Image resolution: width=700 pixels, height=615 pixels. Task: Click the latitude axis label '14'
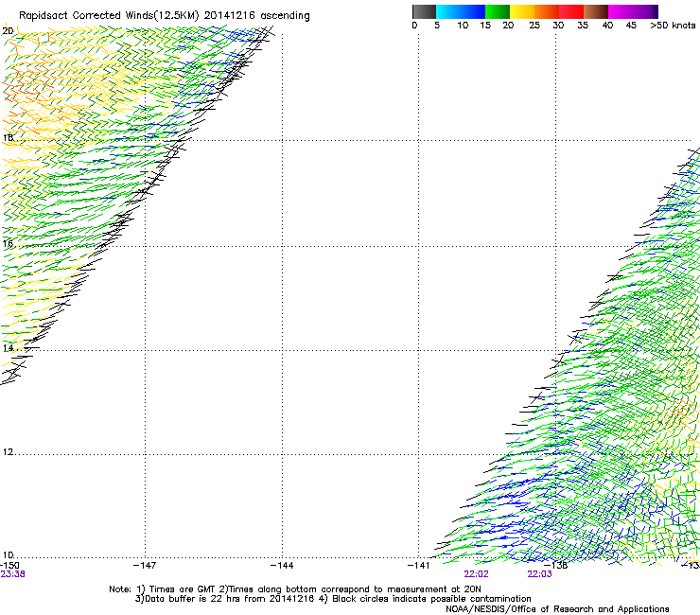(x=8, y=348)
